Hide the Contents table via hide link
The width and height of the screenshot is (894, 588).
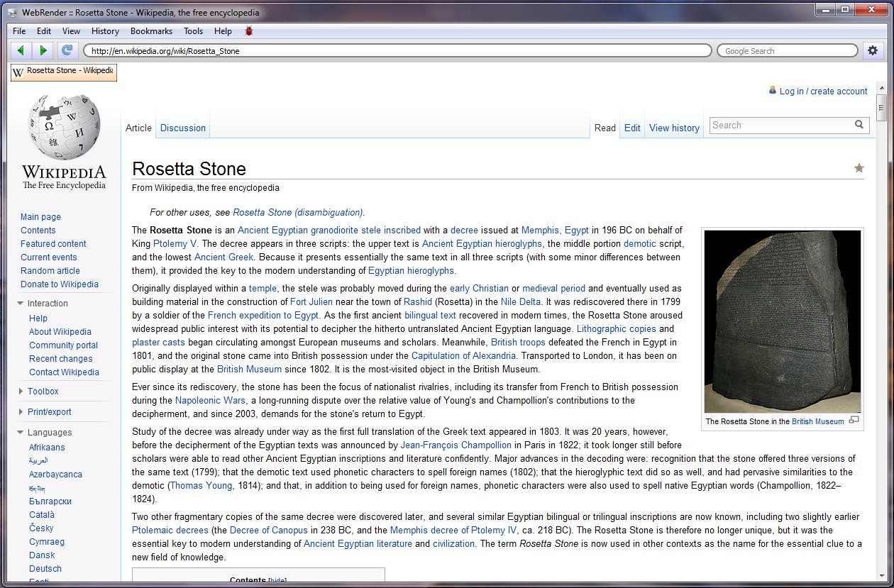point(277,580)
